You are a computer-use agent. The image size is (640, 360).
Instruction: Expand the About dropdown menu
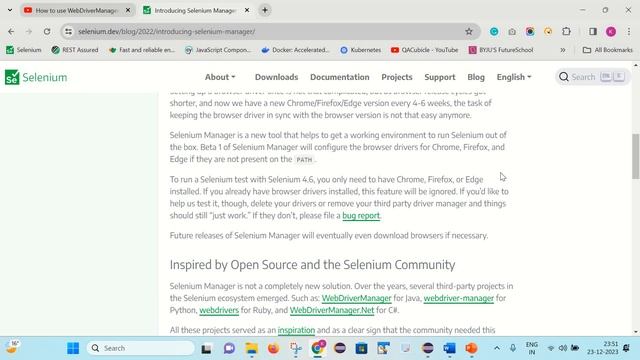(x=220, y=77)
